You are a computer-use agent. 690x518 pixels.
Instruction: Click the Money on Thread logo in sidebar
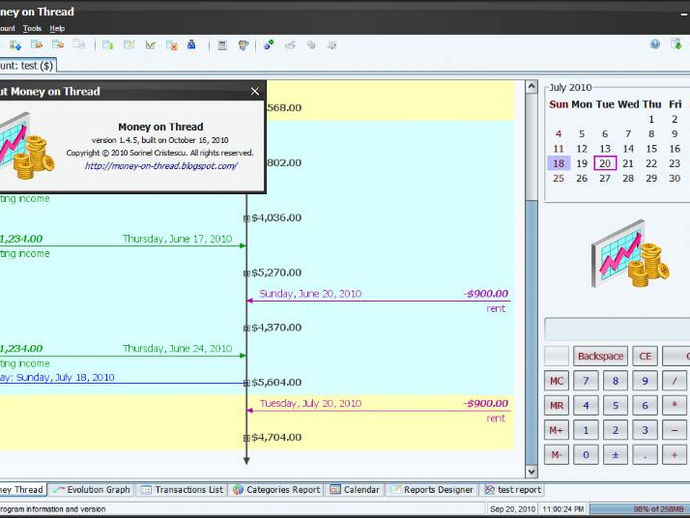(630, 254)
